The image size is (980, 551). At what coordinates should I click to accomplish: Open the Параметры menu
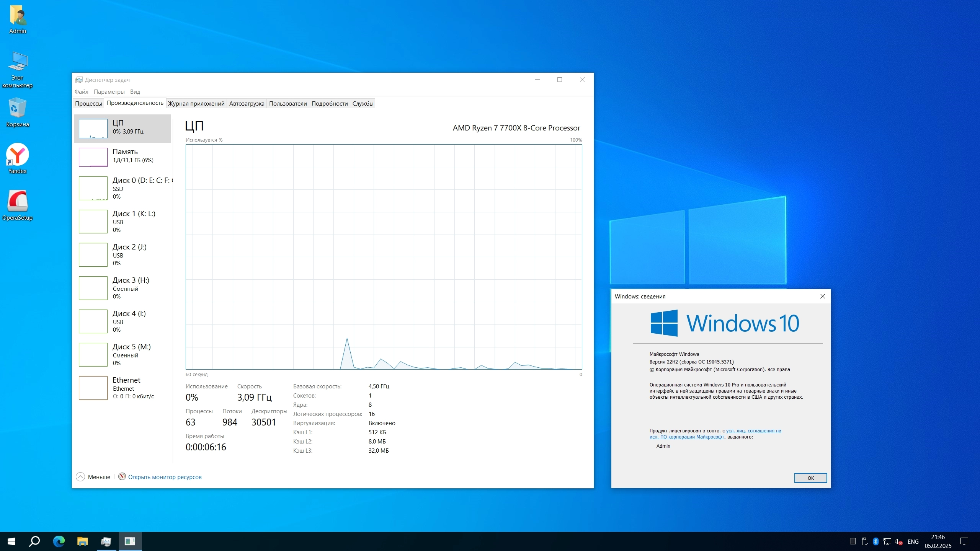click(x=109, y=92)
